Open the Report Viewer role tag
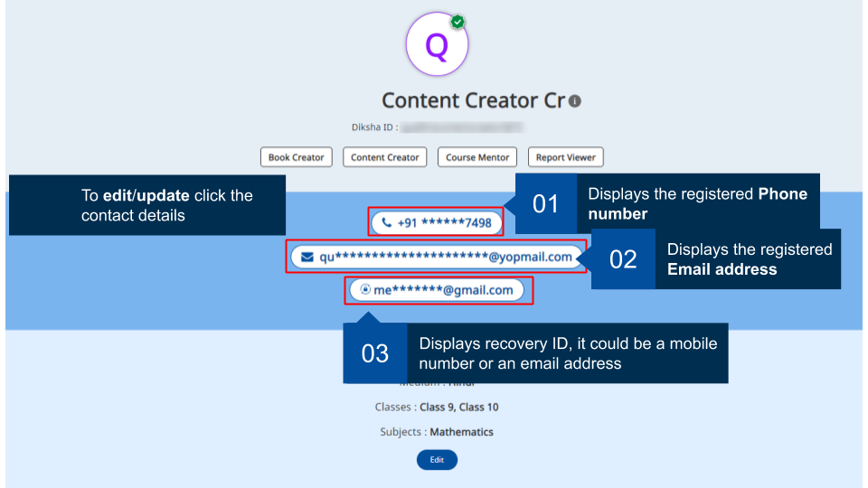The image size is (868, 488). click(565, 157)
